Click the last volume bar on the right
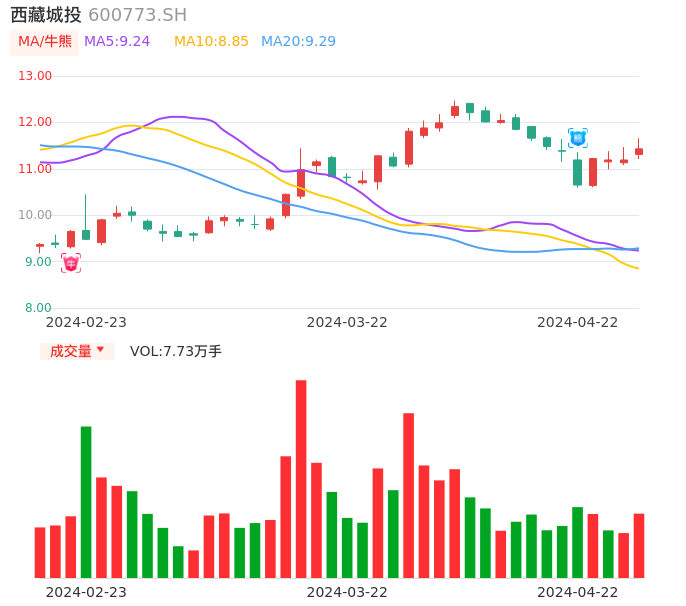Image resolution: width=686 pixels, height=606 pixels. pos(639,545)
